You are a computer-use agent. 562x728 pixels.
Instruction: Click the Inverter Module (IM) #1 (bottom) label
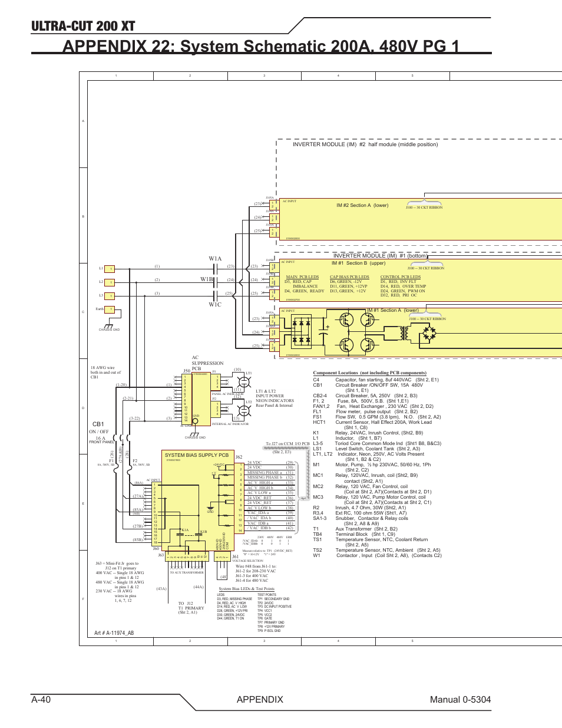click(x=380, y=256)
